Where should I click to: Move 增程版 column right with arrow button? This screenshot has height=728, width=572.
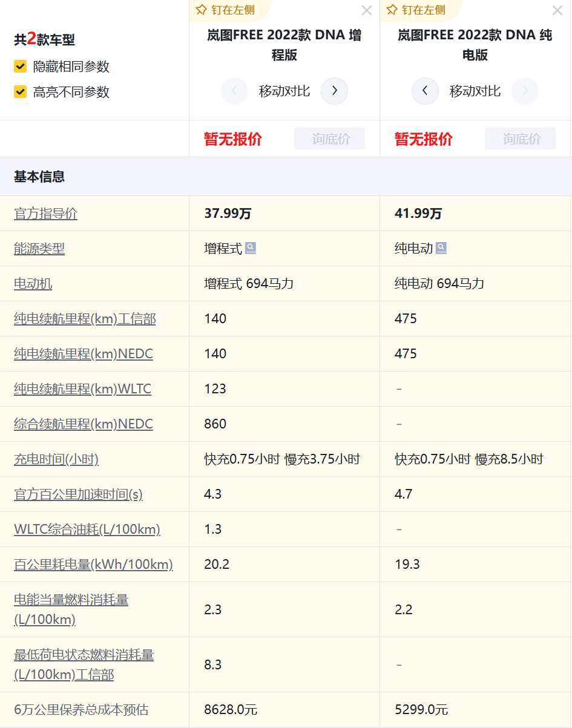(334, 91)
